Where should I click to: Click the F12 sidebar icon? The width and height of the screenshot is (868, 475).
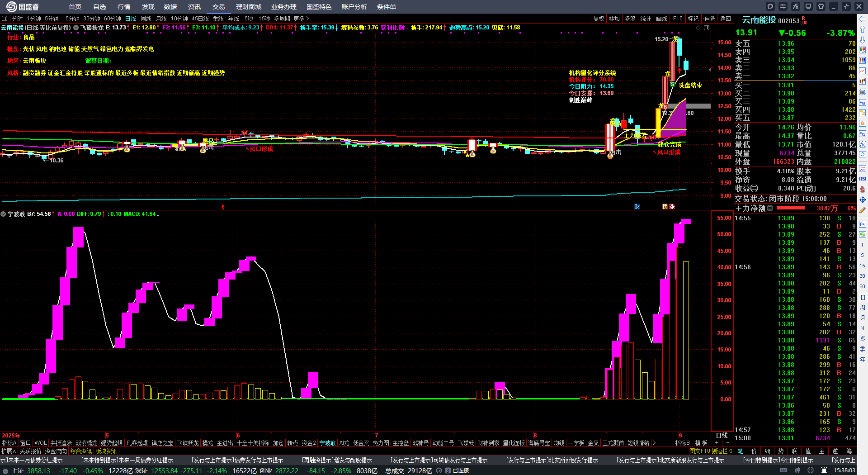coord(863,134)
